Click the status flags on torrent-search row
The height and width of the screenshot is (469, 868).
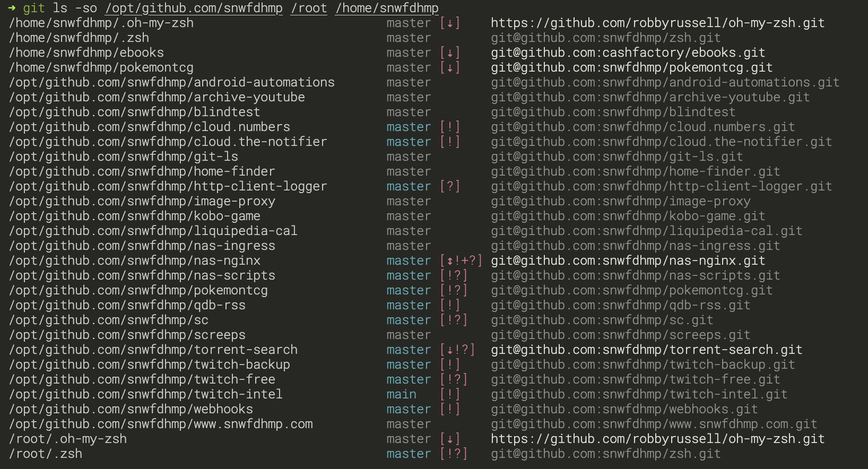[457, 350]
